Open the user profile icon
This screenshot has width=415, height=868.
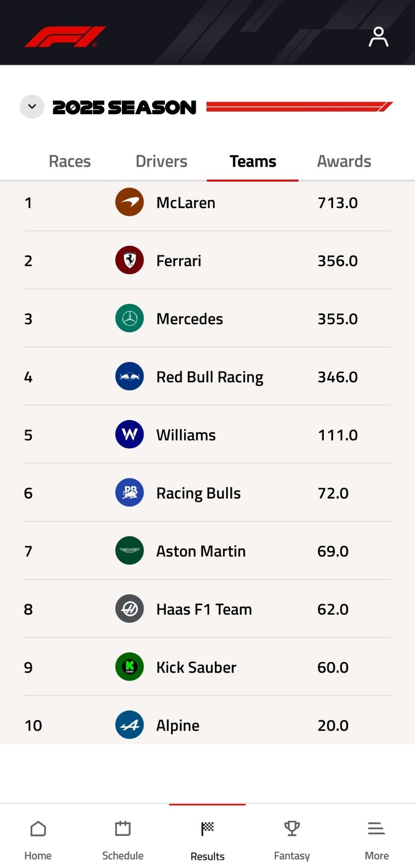pos(378,37)
